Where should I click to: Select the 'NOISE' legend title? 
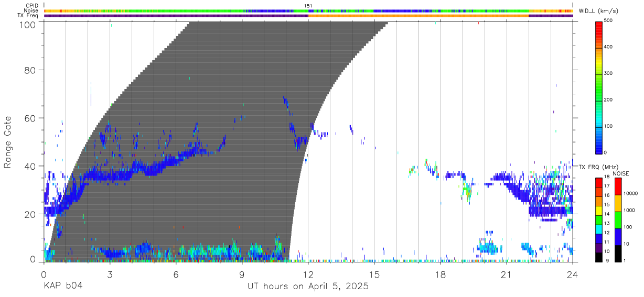pyautogui.click(x=620, y=173)
